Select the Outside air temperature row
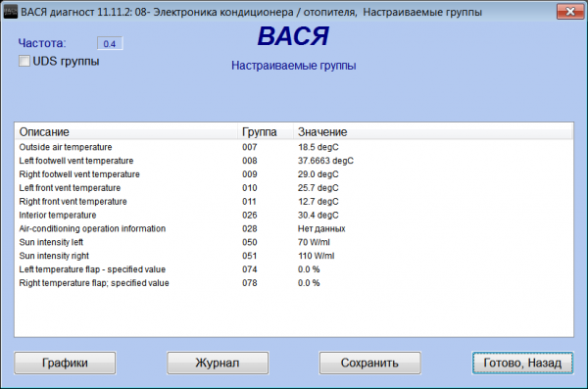The width and height of the screenshot is (588, 389). click(x=294, y=147)
